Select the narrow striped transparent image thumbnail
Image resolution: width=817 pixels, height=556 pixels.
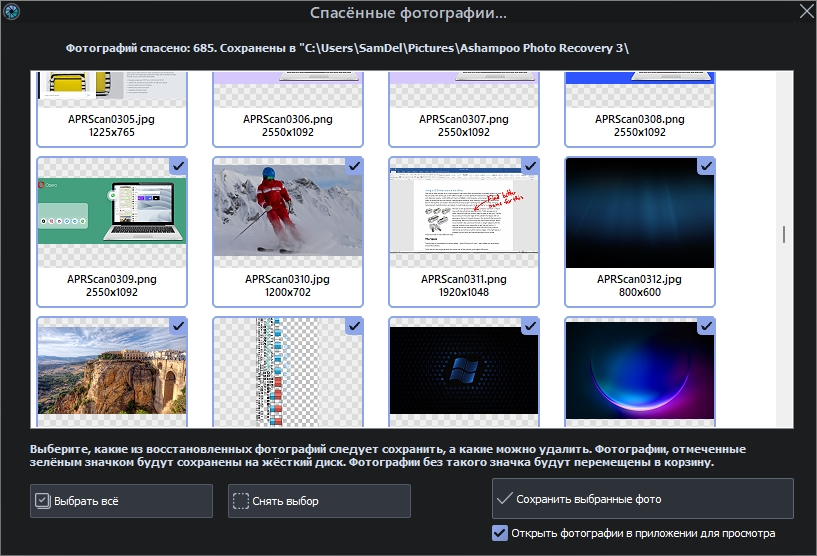(287, 366)
